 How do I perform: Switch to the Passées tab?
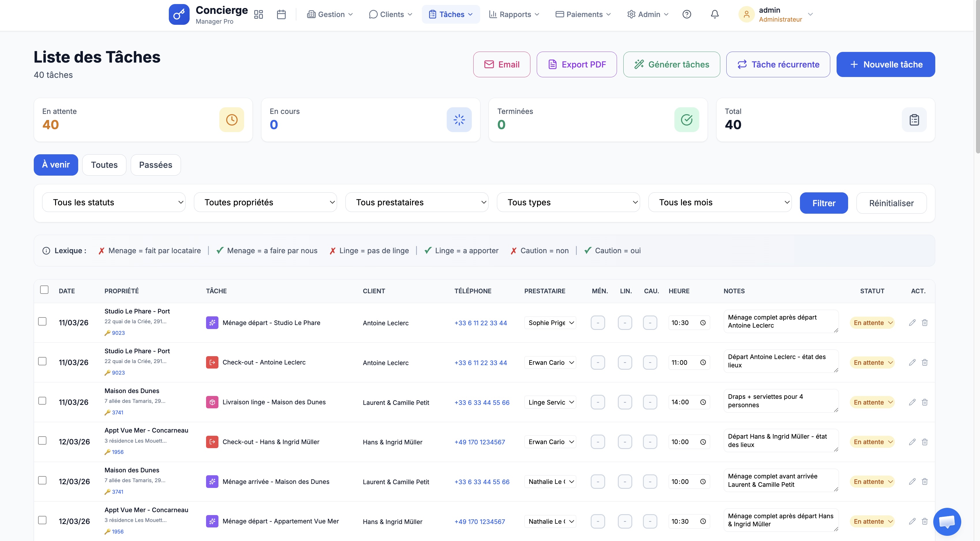click(x=155, y=165)
